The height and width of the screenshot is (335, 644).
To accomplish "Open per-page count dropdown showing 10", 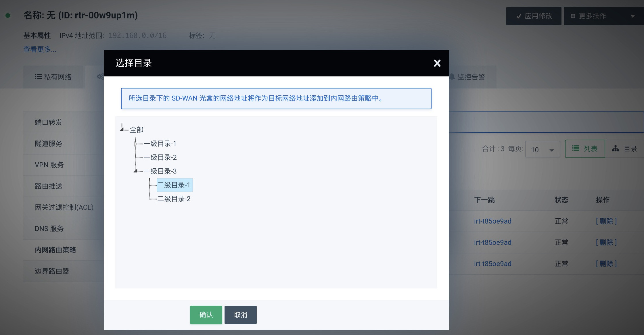I will pos(543,149).
